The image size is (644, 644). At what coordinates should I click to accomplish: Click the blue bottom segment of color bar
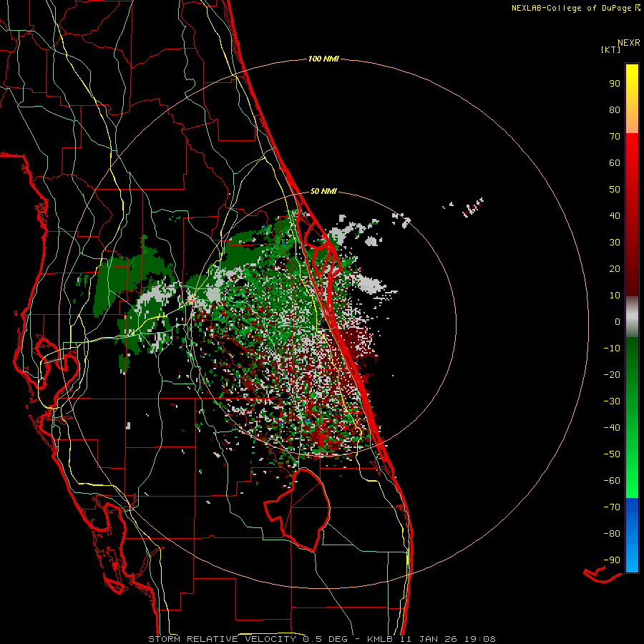632,535
